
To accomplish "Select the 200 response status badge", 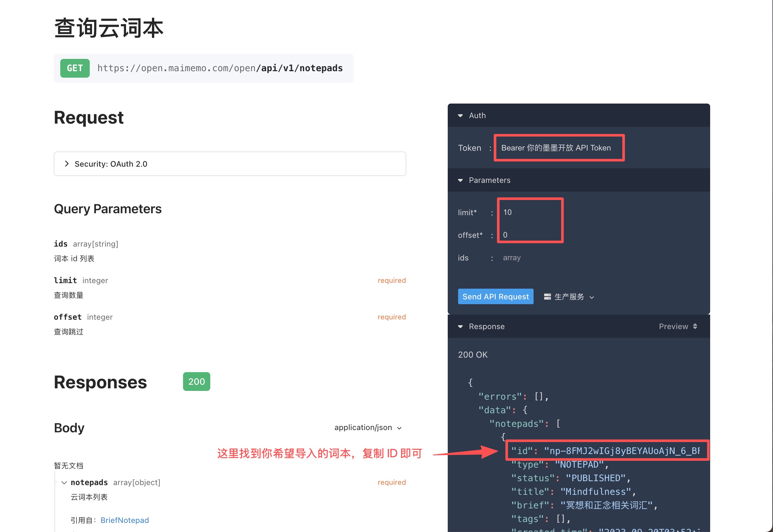I will [x=196, y=382].
